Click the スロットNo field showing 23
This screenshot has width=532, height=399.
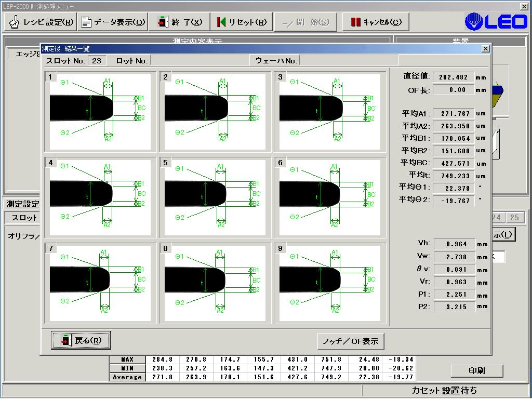(97, 61)
